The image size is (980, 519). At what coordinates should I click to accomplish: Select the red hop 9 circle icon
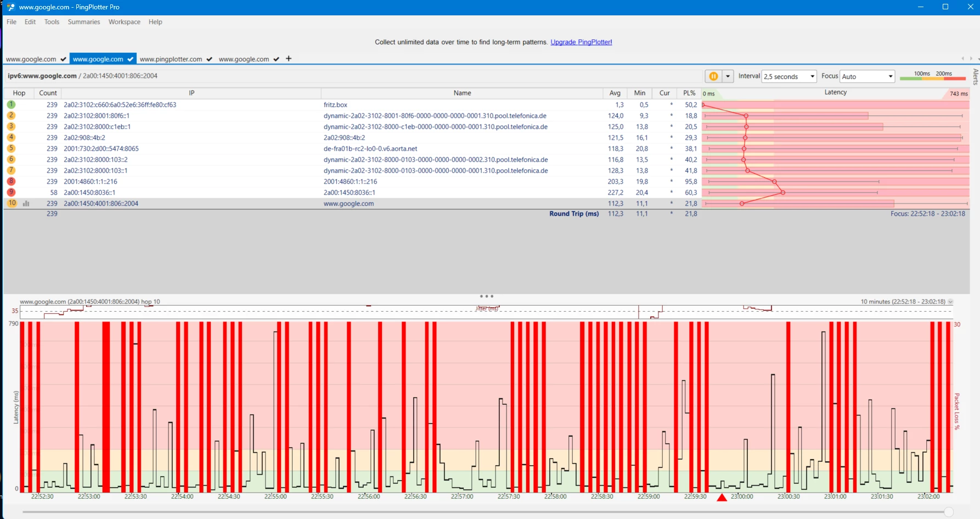(x=11, y=192)
